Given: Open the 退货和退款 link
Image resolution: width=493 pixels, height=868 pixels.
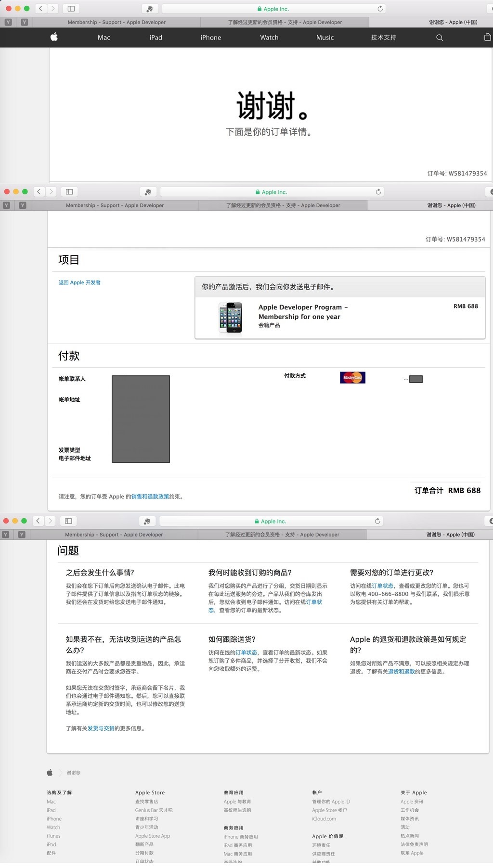Looking at the screenshot, I should click(x=402, y=671).
